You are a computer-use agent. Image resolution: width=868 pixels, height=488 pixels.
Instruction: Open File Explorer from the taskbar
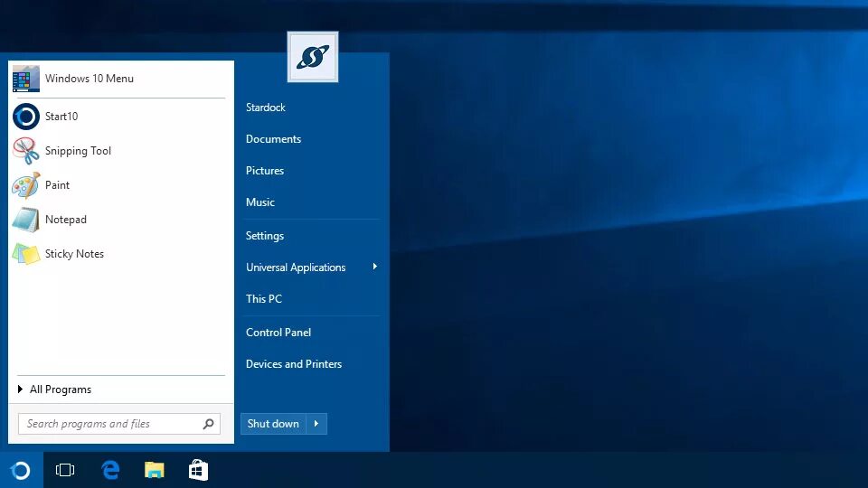155,470
